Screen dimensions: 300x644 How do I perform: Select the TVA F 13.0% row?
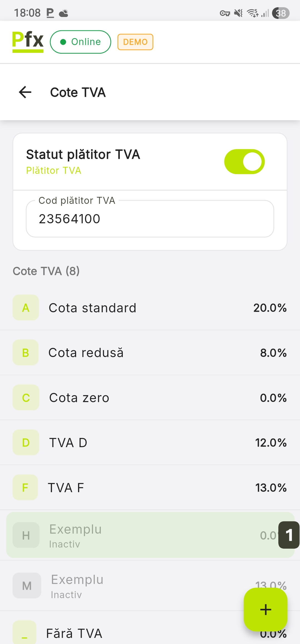click(x=150, y=487)
